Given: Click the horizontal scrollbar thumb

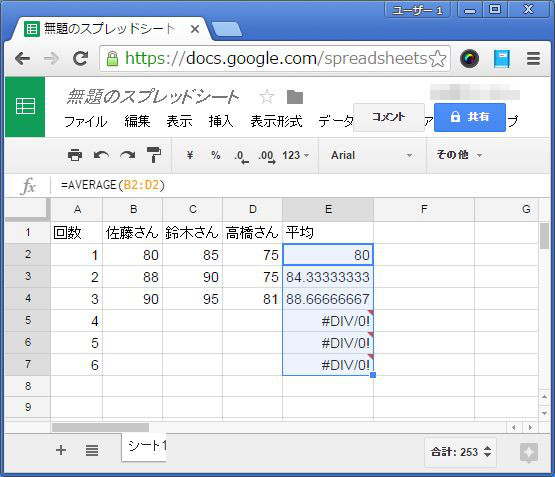Looking at the screenshot, I should pyautogui.click(x=100, y=427).
